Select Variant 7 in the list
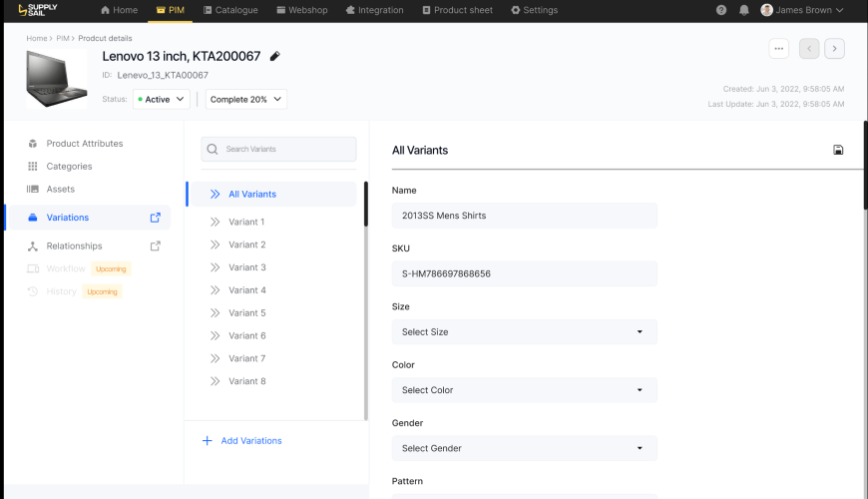Image resolution: width=868 pixels, height=499 pixels. pos(246,358)
